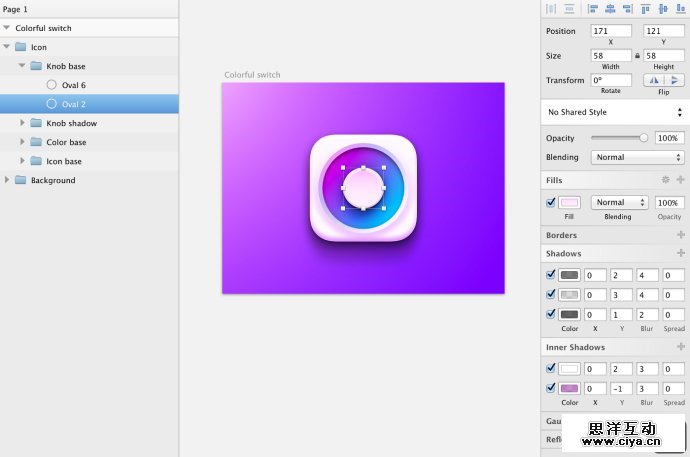Click the X position input field
690x457 pixels.
click(610, 32)
